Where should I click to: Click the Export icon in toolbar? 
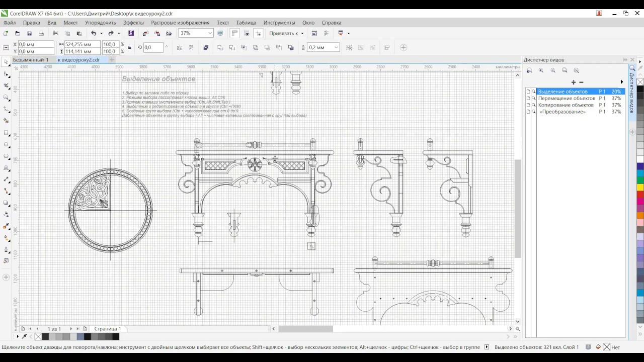click(x=157, y=33)
